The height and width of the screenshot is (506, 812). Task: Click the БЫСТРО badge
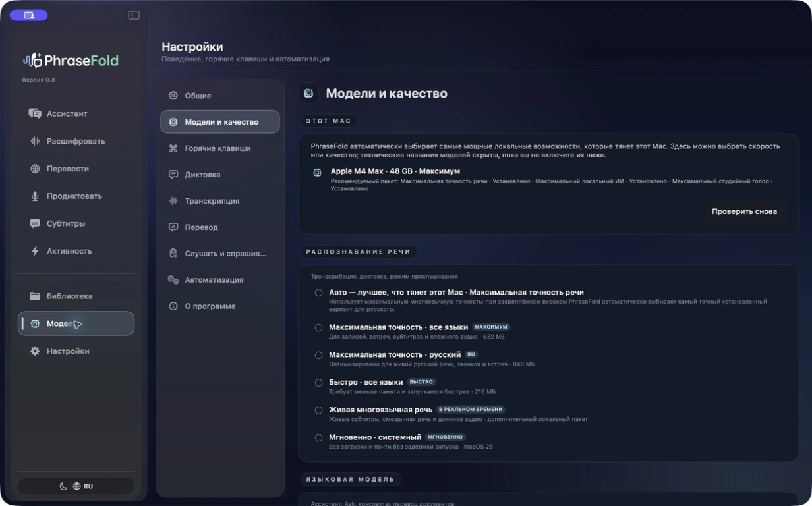421,382
